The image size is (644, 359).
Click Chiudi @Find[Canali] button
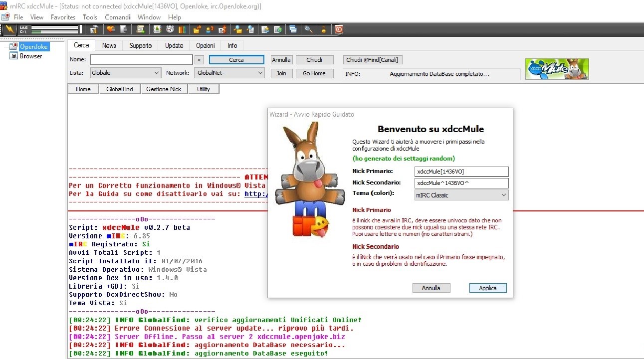point(373,60)
